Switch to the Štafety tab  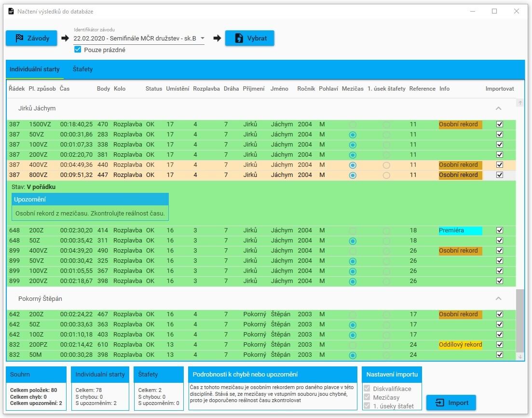(x=82, y=69)
